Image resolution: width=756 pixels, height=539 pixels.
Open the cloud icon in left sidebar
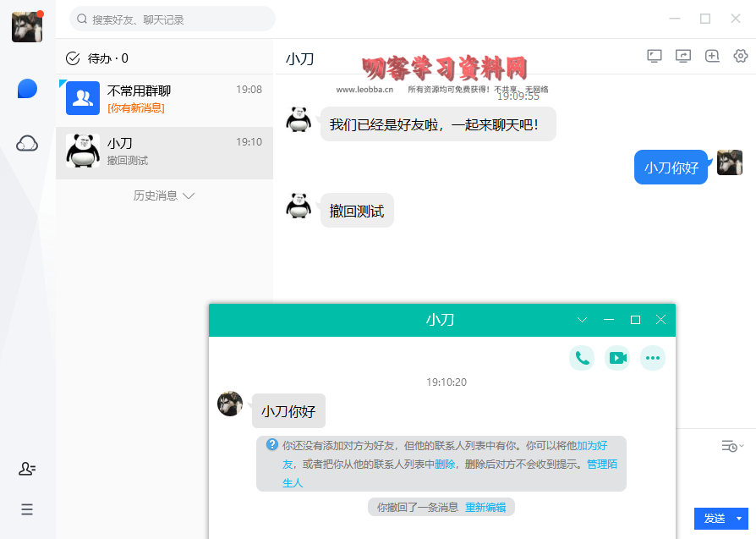point(27,143)
